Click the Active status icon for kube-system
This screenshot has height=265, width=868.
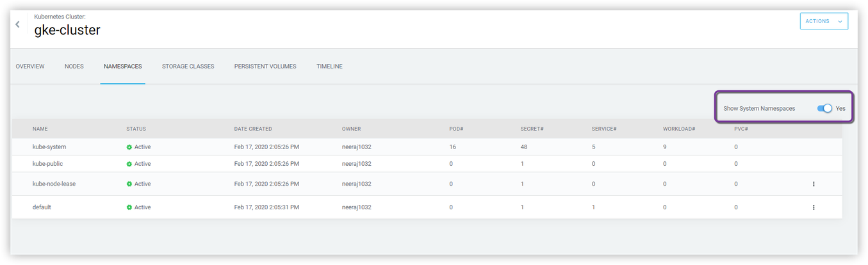coord(129,147)
